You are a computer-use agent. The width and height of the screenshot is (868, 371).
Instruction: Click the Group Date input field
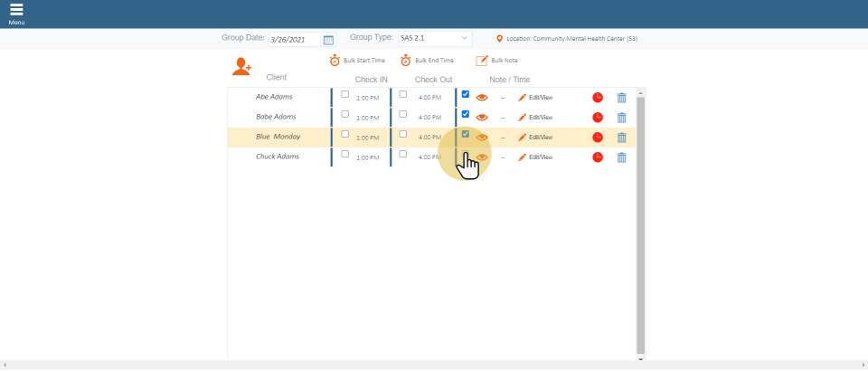coord(294,40)
